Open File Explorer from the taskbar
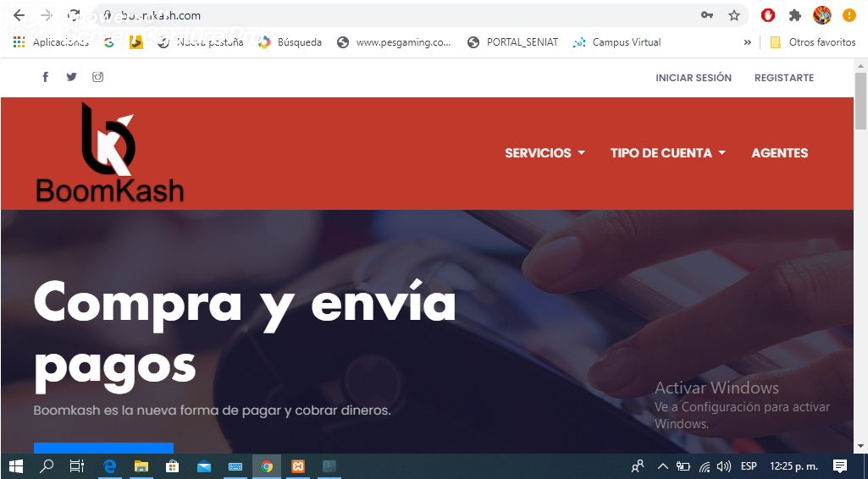The image size is (868, 479). 141,466
